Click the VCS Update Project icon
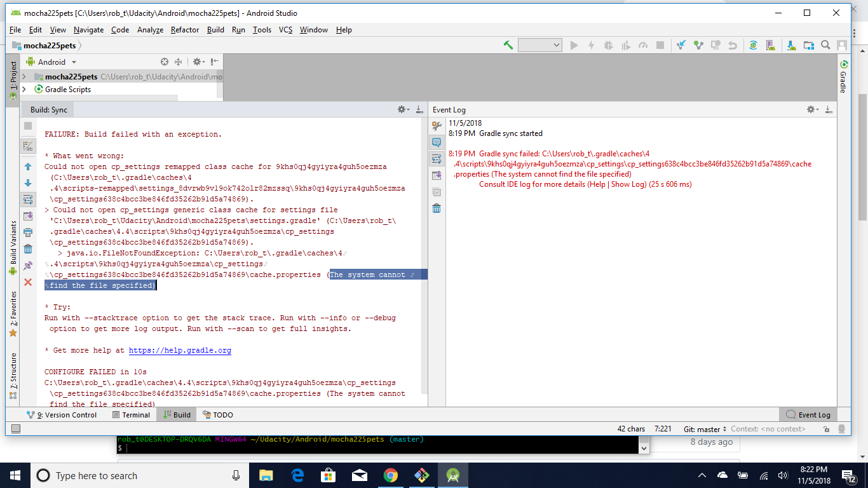Image resolution: width=868 pixels, height=488 pixels. (x=681, y=45)
